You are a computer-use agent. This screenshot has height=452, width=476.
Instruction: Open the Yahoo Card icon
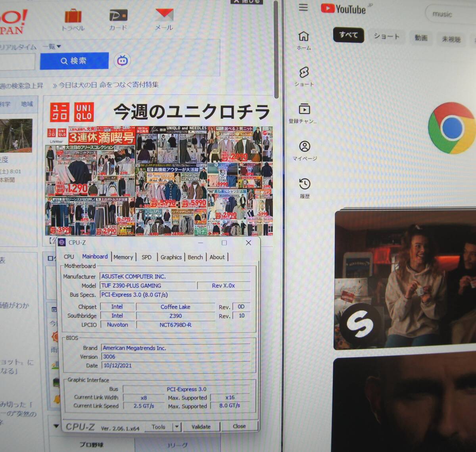pos(118,17)
